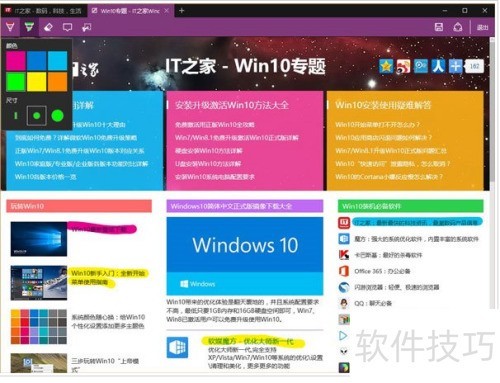Click the Kaspersky 卡巴斯基 icon
Image resolution: width=500 pixels, height=383 pixels.
pyautogui.click(x=344, y=255)
